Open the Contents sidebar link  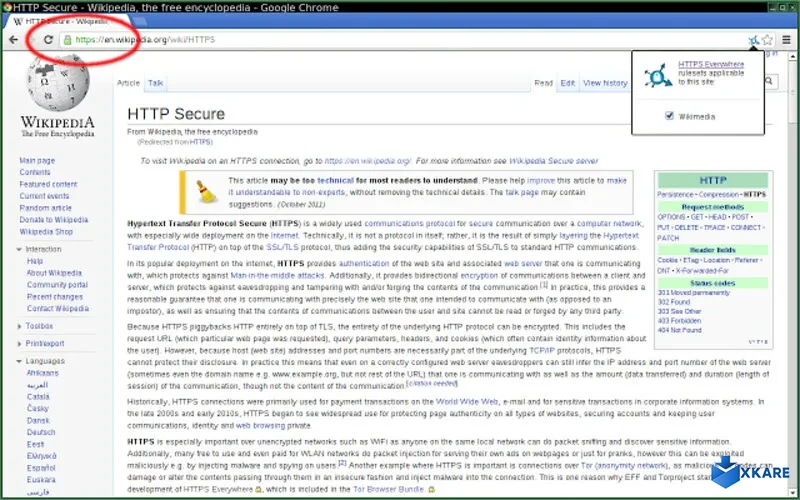35,172
